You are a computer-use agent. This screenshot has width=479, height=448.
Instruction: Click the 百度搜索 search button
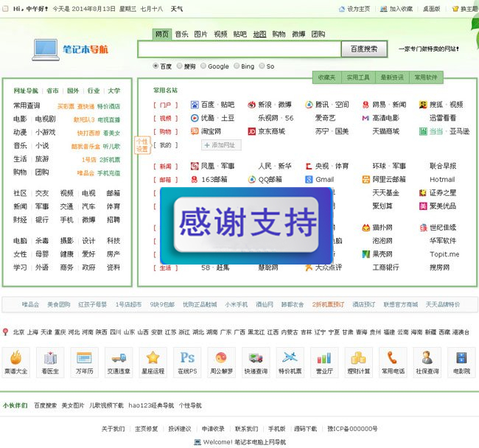tap(364, 49)
